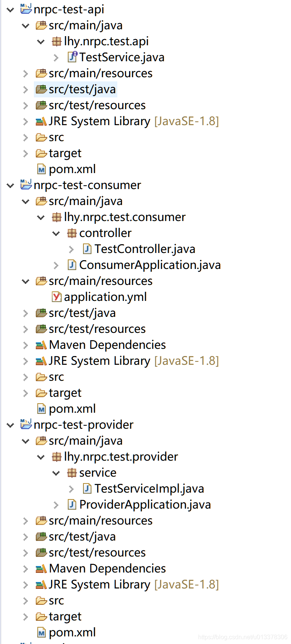291x644 pixels.
Task: Collapse the service package in provider
Action: (x=56, y=473)
